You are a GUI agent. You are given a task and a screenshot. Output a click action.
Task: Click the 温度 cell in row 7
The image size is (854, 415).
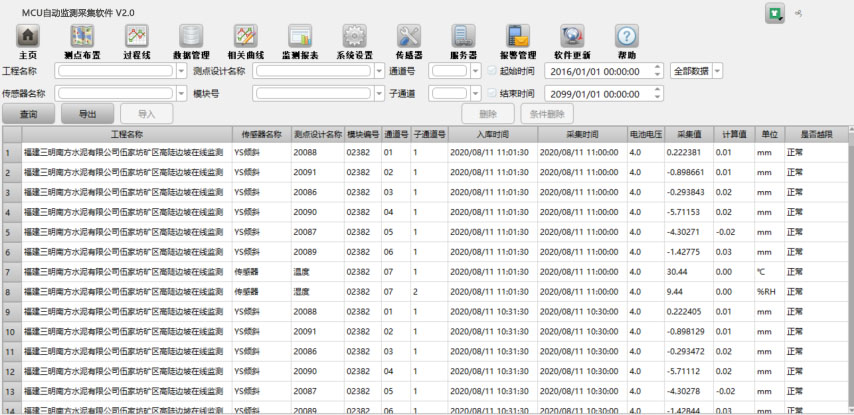tap(318, 272)
